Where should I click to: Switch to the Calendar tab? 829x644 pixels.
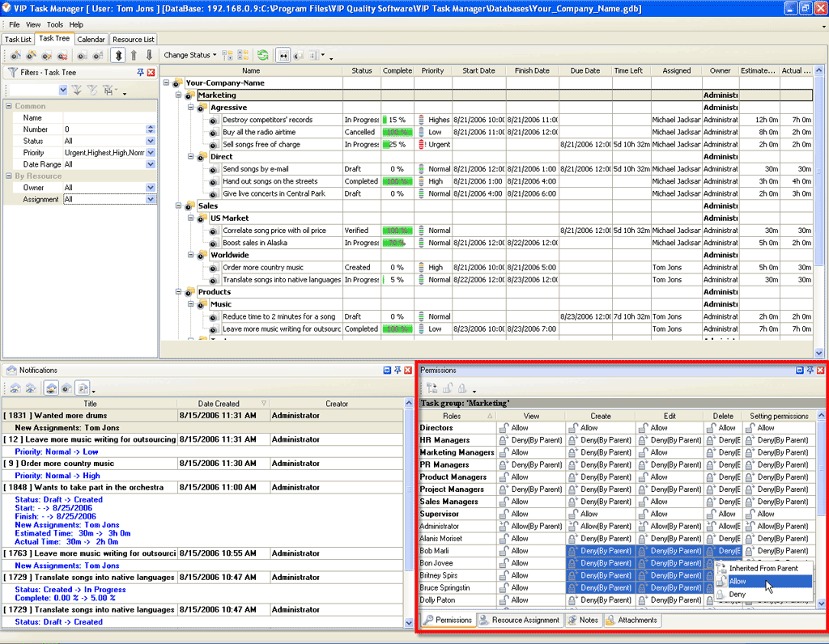[91, 39]
